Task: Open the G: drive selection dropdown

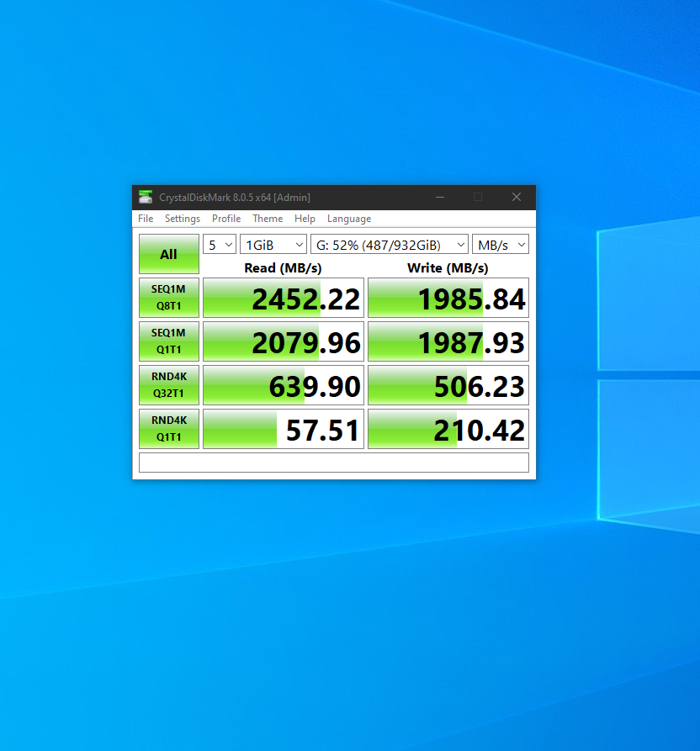Action: [x=390, y=245]
